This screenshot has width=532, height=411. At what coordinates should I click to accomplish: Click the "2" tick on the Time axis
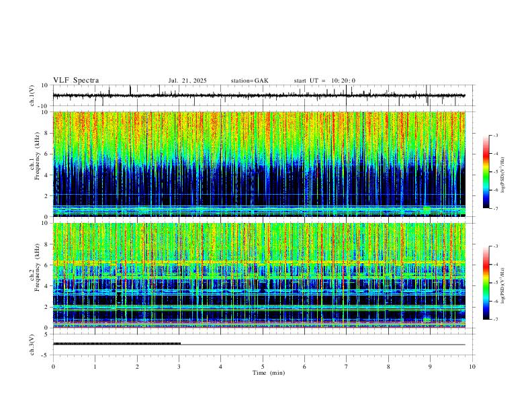137,367
